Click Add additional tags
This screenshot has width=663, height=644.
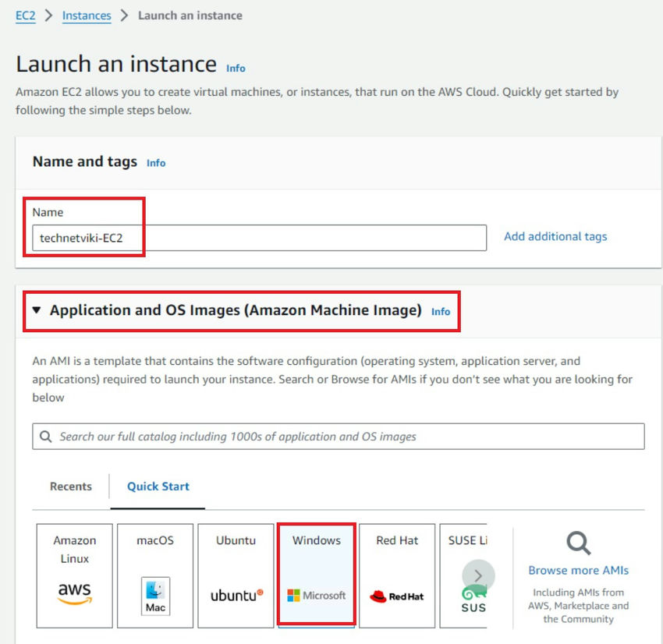pyautogui.click(x=555, y=236)
